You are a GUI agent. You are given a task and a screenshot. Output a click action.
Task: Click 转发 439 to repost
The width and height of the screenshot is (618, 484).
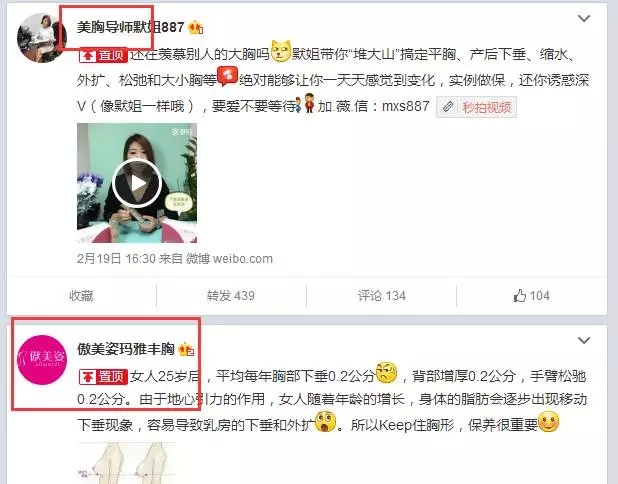click(231, 296)
